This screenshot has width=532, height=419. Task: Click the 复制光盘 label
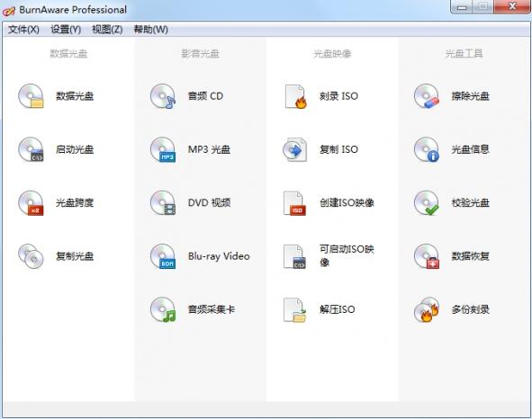[x=75, y=256]
